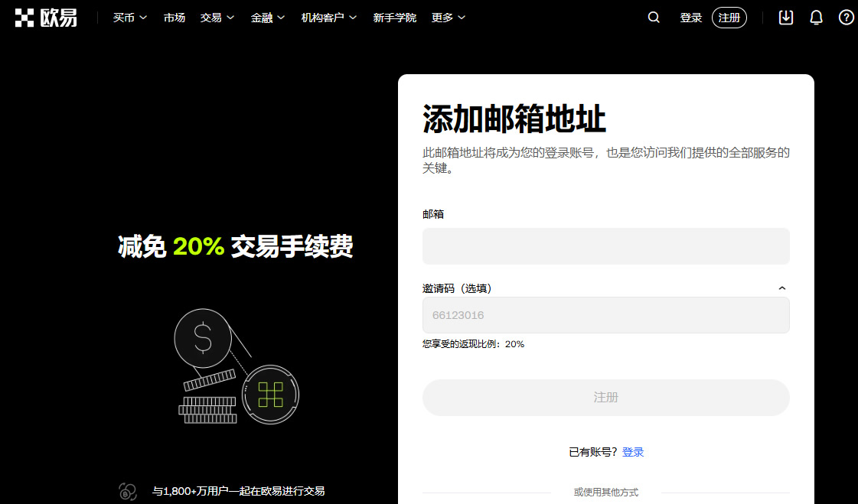Click the invite code field showing 66123016
This screenshot has height=504, width=858.
click(605, 314)
